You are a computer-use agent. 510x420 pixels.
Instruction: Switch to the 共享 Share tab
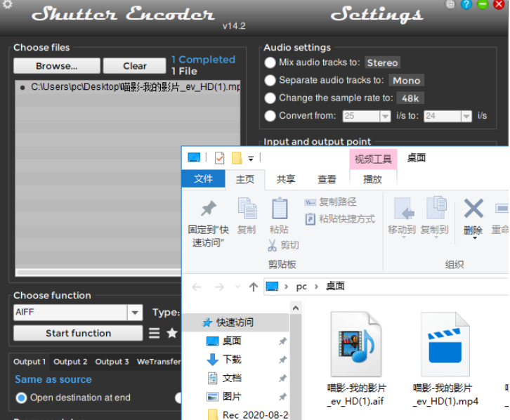(286, 179)
